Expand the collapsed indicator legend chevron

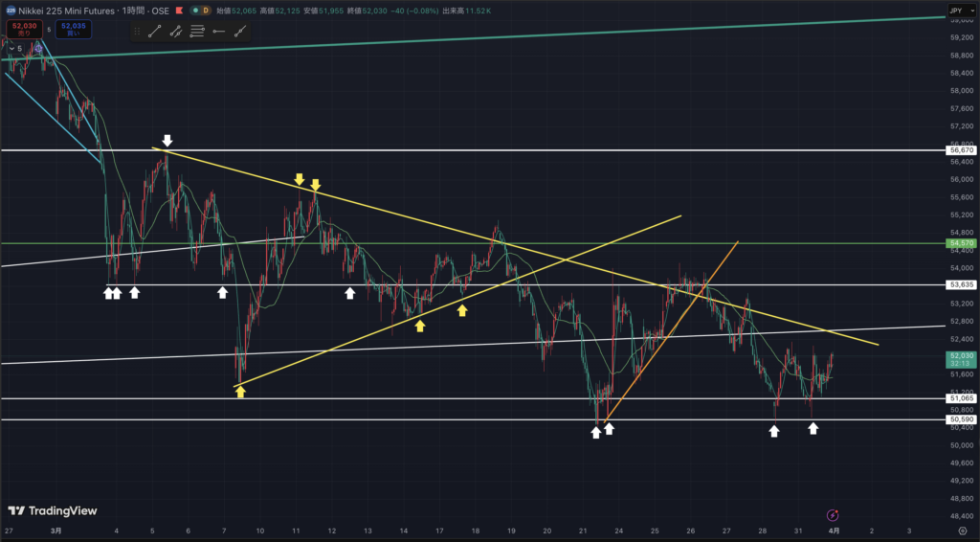[10, 47]
